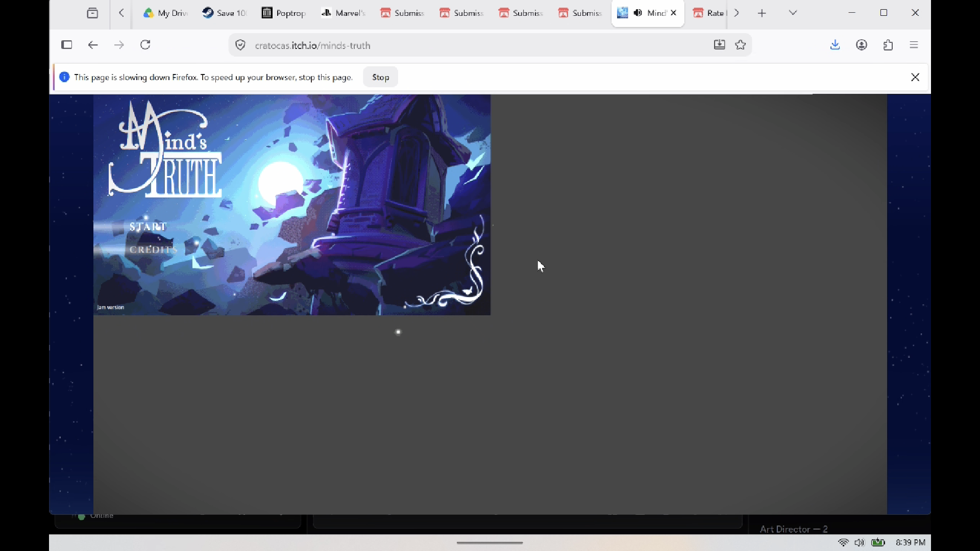
Task: Open the Firefox application menu
Action: 914,45
